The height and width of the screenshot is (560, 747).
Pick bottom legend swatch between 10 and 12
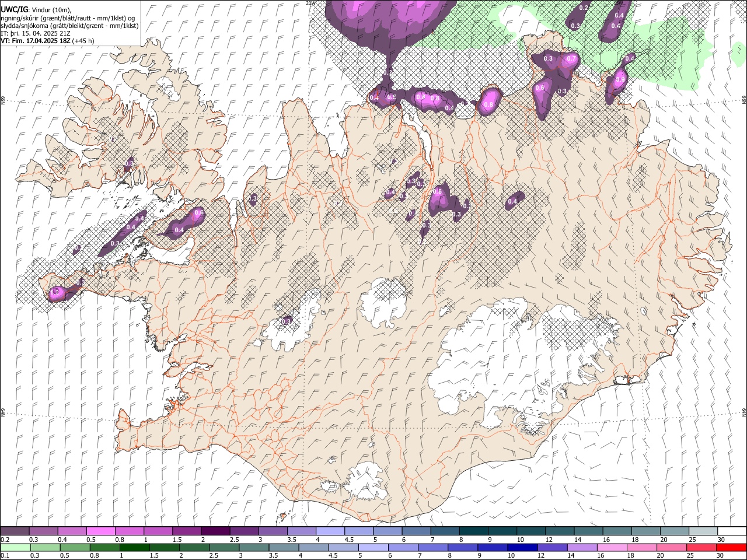point(521,547)
